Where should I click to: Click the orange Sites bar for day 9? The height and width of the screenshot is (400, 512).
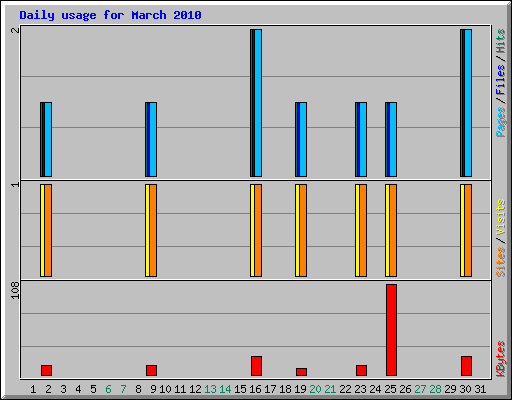pyautogui.click(x=153, y=230)
